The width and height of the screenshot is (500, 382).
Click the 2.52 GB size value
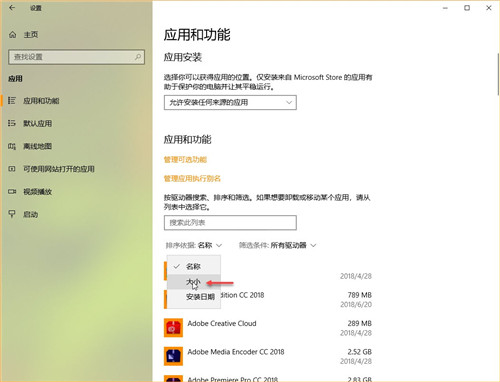pos(359,352)
